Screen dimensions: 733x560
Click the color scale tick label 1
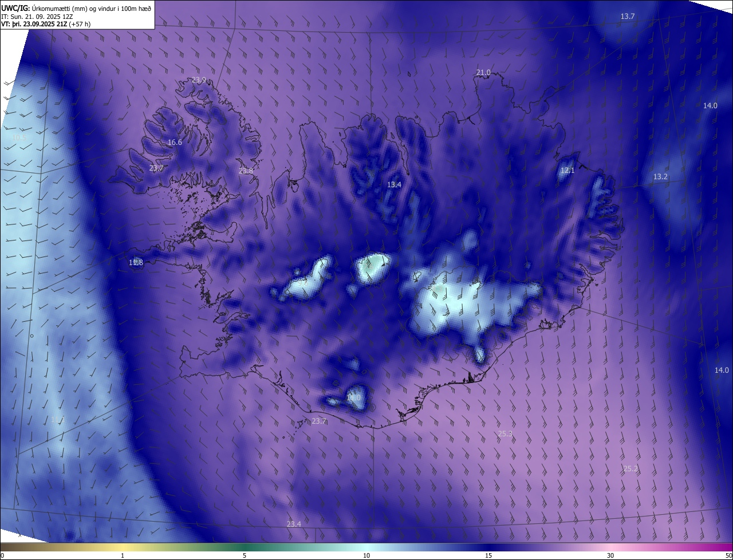pos(123,555)
